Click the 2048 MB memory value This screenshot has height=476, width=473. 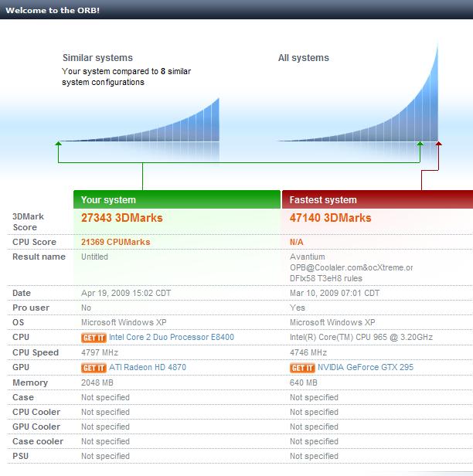(x=97, y=382)
